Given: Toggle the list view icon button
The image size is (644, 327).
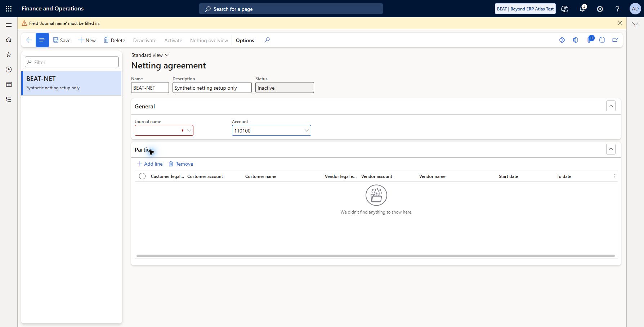Looking at the screenshot, I should 42,40.
